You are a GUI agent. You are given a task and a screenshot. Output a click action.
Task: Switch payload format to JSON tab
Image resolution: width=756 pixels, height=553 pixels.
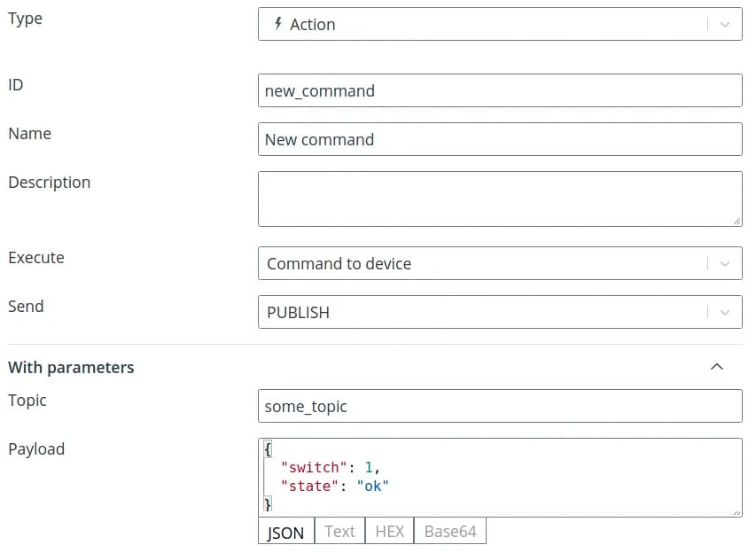[285, 532]
